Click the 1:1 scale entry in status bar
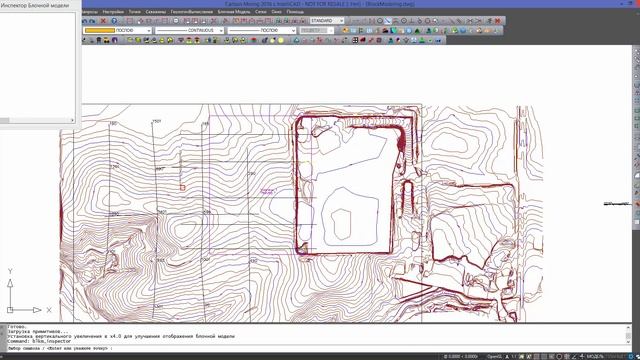640x360 pixels. (513, 357)
